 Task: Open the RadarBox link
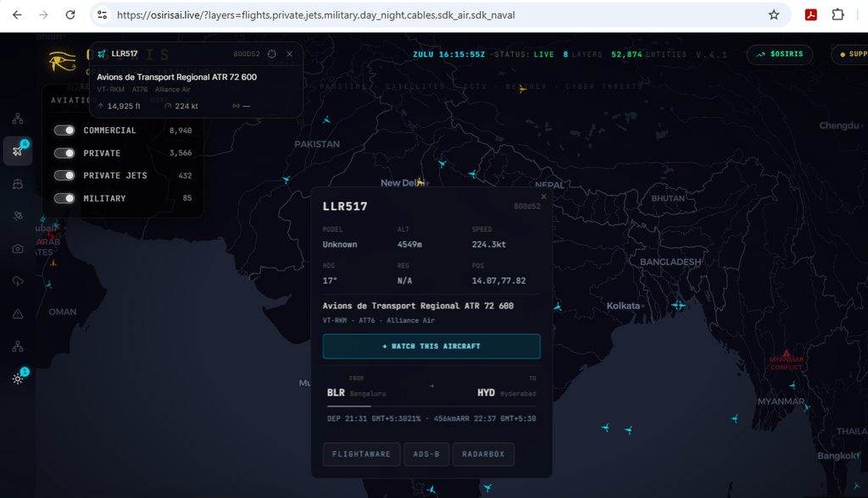click(x=483, y=454)
